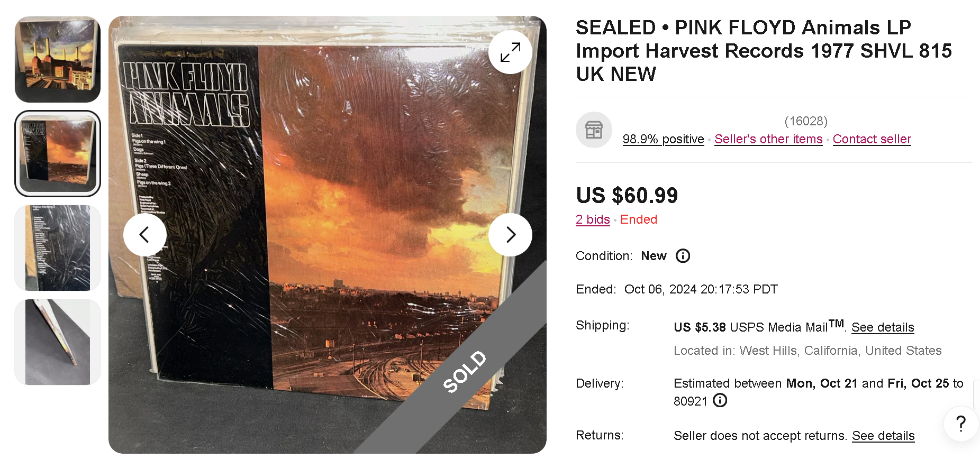Image resolution: width=980 pixels, height=459 pixels.
Task: Open the condition info icon next to New
Action: tap(683, 256)
